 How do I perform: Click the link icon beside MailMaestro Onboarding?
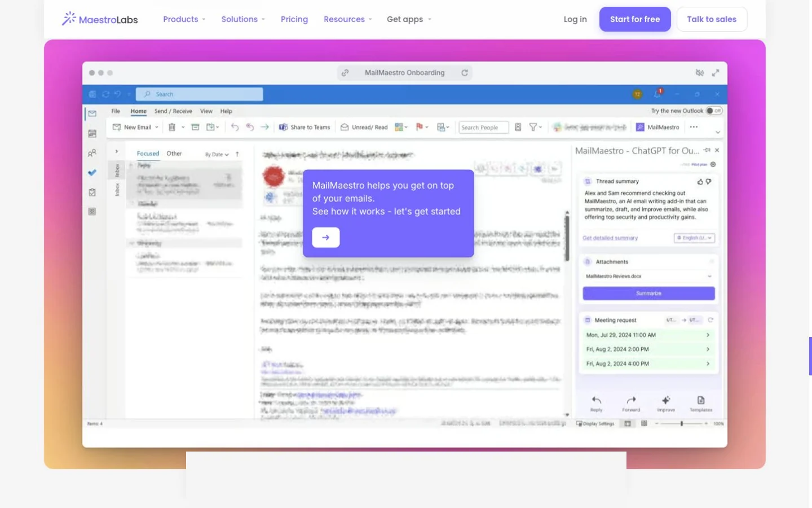coord(345,73)
